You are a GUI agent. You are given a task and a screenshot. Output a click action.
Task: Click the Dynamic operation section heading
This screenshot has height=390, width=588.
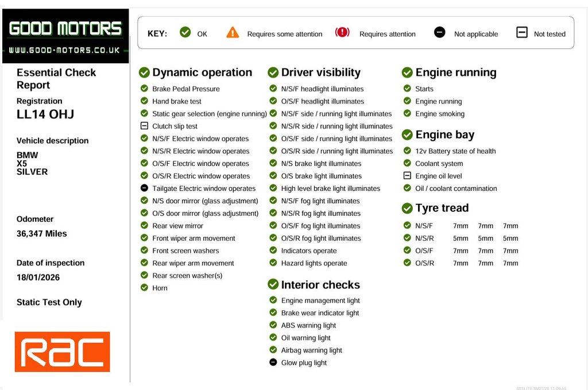tap(202, 72)
